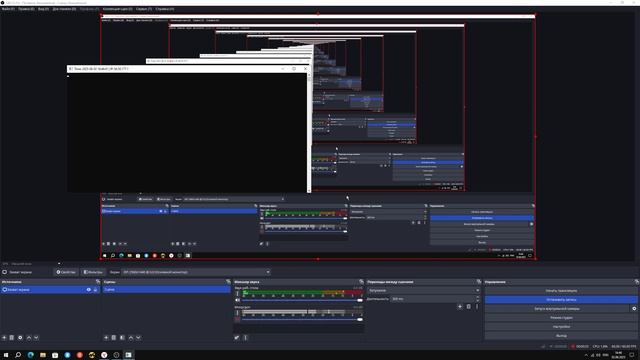Move the selected scene down

point(138,338)
